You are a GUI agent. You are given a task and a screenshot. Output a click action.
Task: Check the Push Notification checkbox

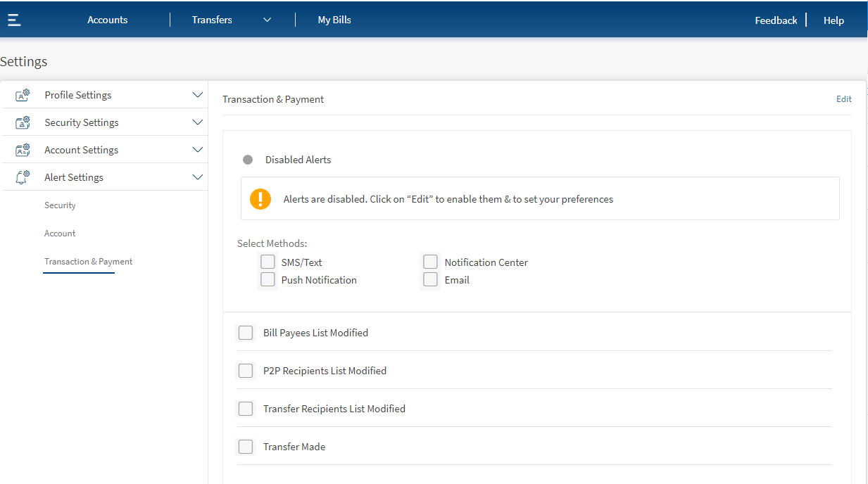[x=268, y=279]
